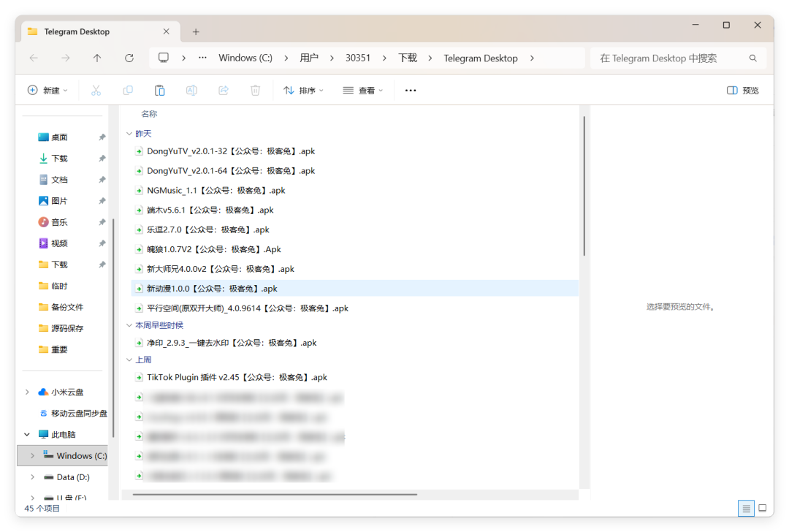
Task: Select Data (D:) drive in the tree
Action: tap(73, 477)
